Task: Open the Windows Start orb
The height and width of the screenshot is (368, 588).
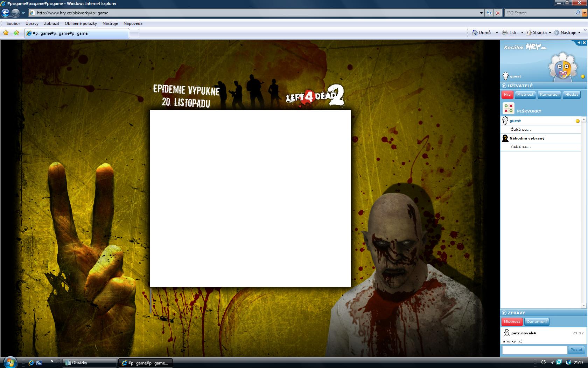Action: [10, 362]
